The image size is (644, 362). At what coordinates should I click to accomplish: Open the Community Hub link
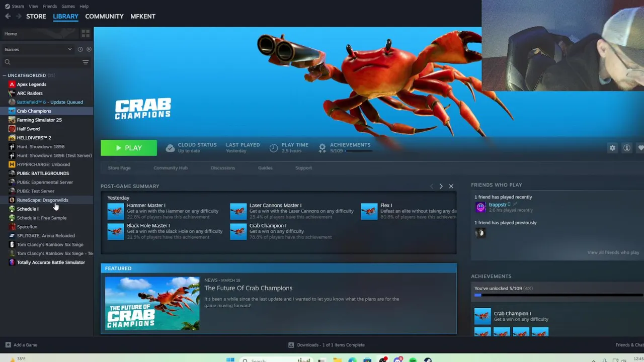(171, 168)
